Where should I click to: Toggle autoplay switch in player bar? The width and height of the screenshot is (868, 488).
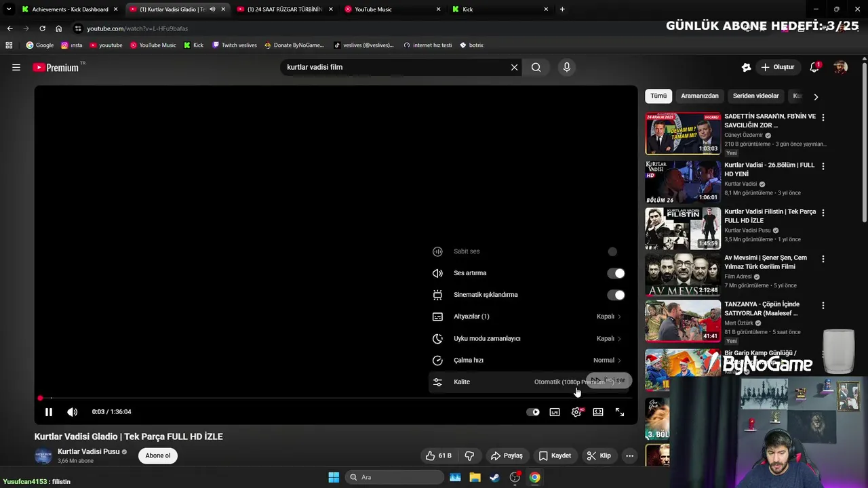click(533, 412)
